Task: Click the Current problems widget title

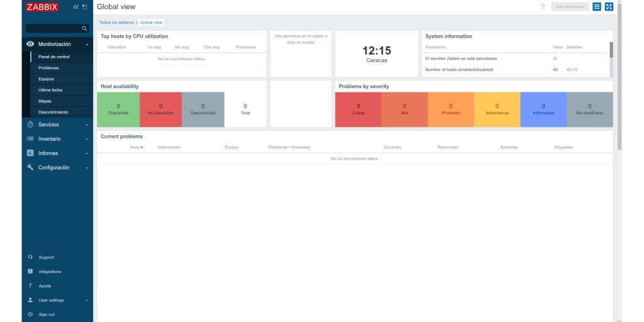Action: 121,136
